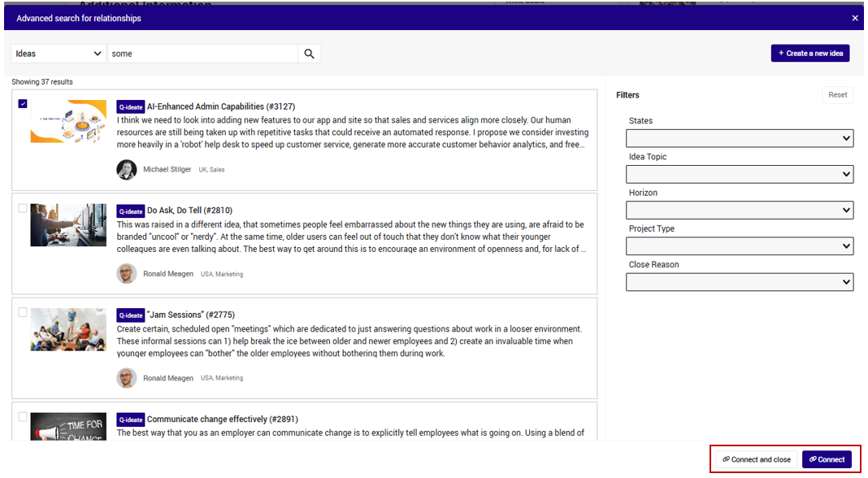The width and height of the screenshot is (868, 478).
Task: Click the 'USA, Marketing' text under Do Ask, Do Tell
Action: pos(221,274)
